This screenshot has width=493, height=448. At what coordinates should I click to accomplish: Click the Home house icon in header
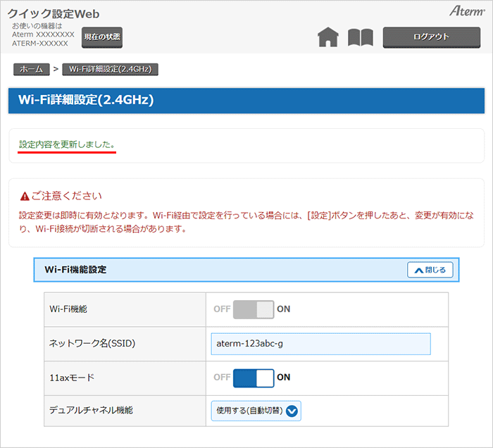pos(328,37)
